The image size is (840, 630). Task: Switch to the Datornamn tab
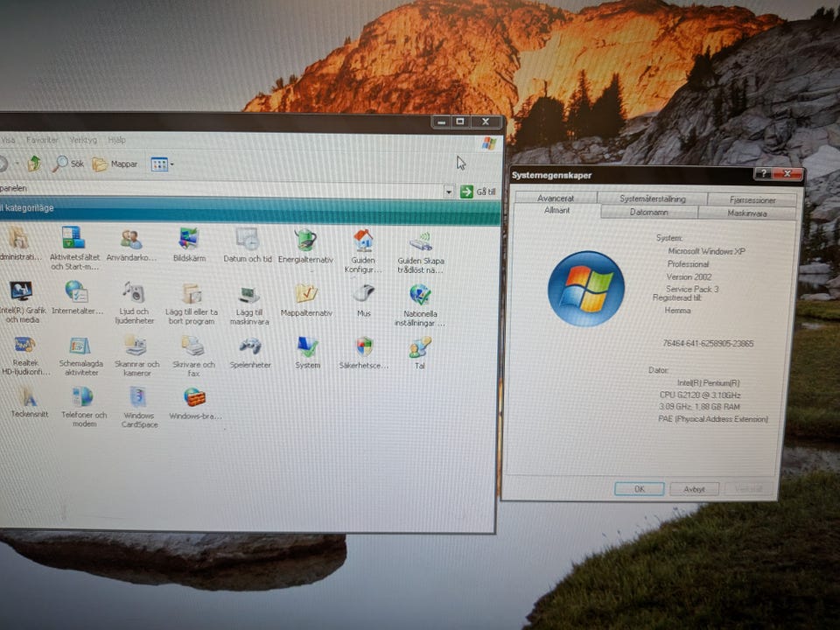648,213
